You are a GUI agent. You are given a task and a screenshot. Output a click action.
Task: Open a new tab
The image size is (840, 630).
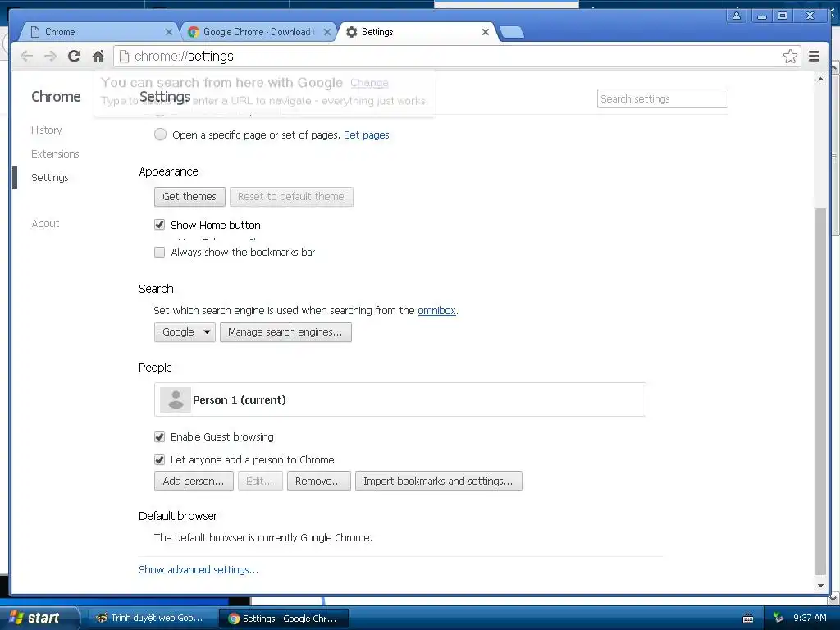point(512,32)
